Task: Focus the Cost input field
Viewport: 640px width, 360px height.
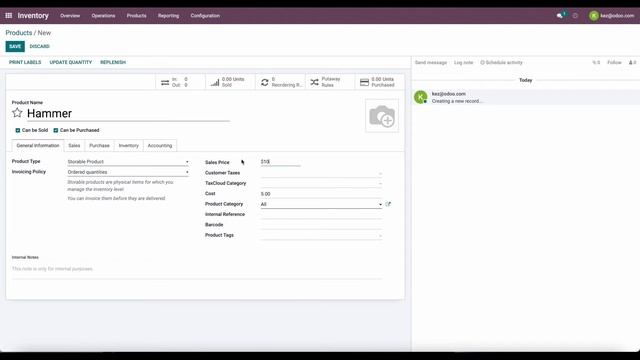Action: click(x=321, y=194)
